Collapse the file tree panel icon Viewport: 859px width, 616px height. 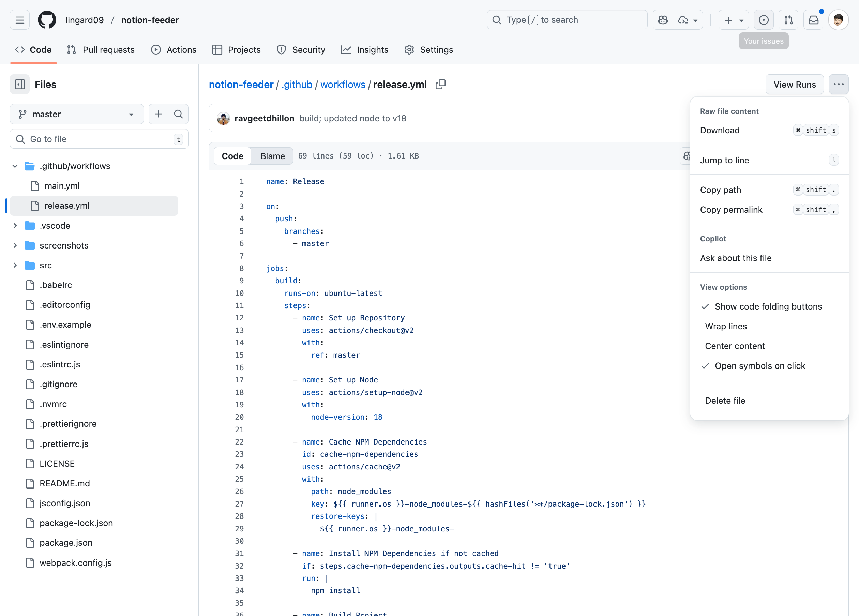coord(20,85)
